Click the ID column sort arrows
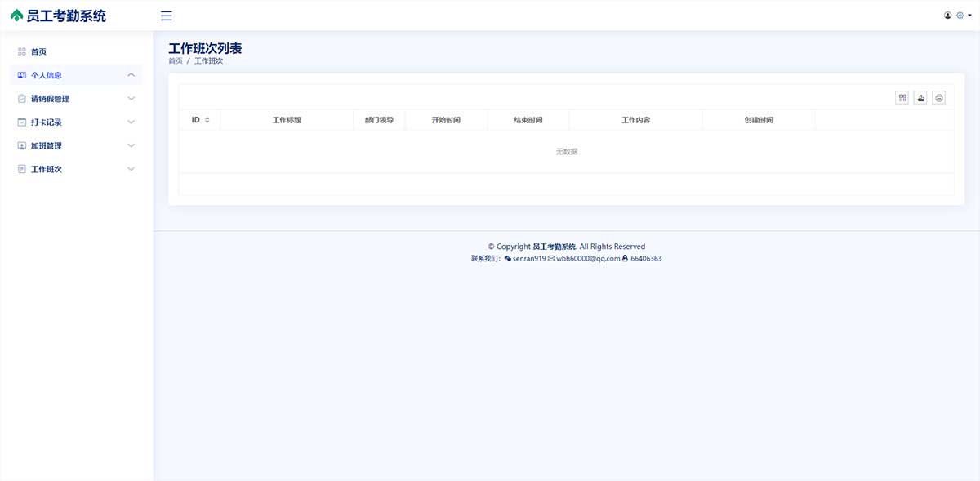Image resolution: width=980 pixels, height=481 pixels. click(x=207, y=120)
